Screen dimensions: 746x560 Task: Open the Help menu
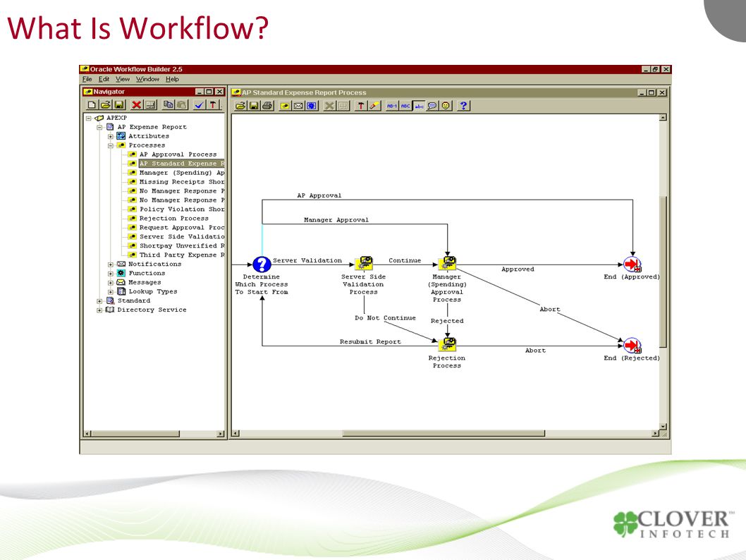tap(172, 80)
